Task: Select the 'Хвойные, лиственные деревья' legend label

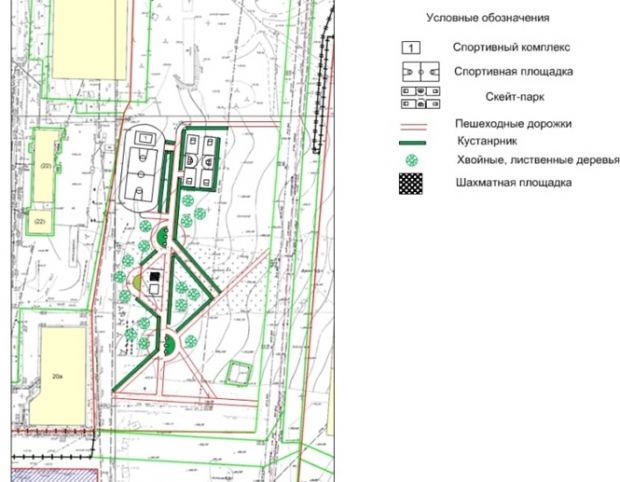Action: pyautogui.click(x=536, y=160)
